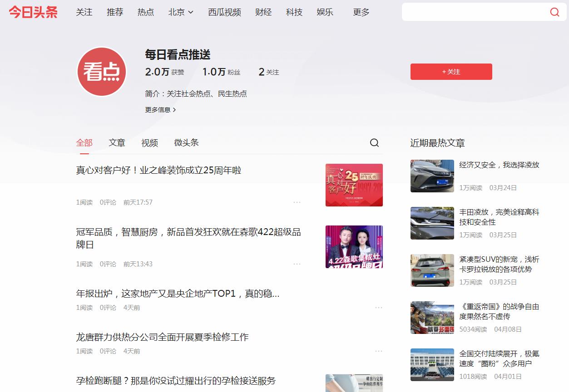Click 近期最热文章 section heading

coord(438,143)
